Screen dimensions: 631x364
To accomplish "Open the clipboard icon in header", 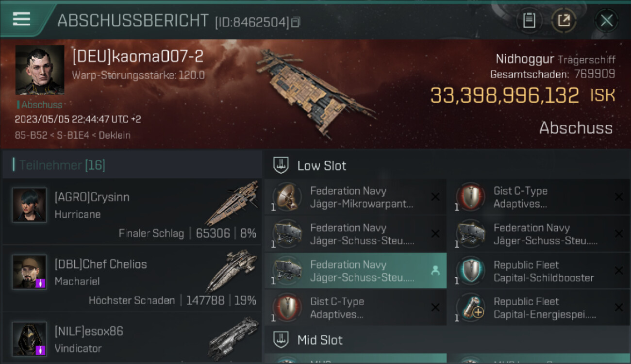I will (529, 20).
